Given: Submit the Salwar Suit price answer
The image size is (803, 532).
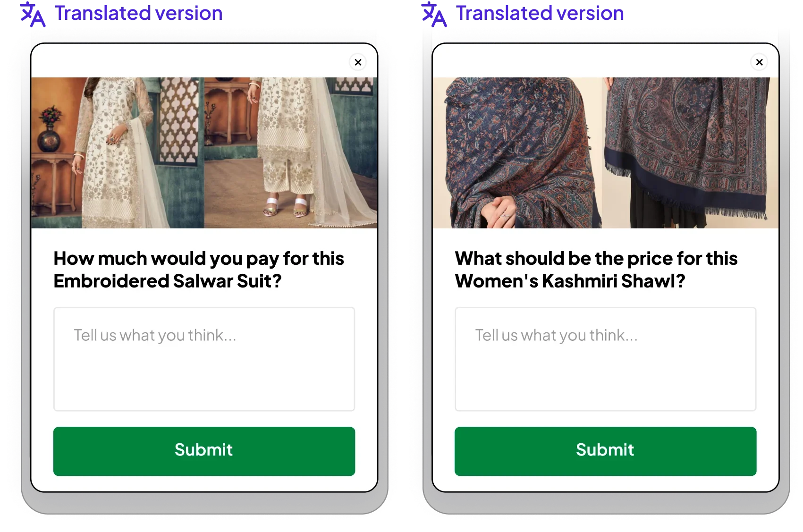Looking at the screenshot, I should click(x=204, y=451).
